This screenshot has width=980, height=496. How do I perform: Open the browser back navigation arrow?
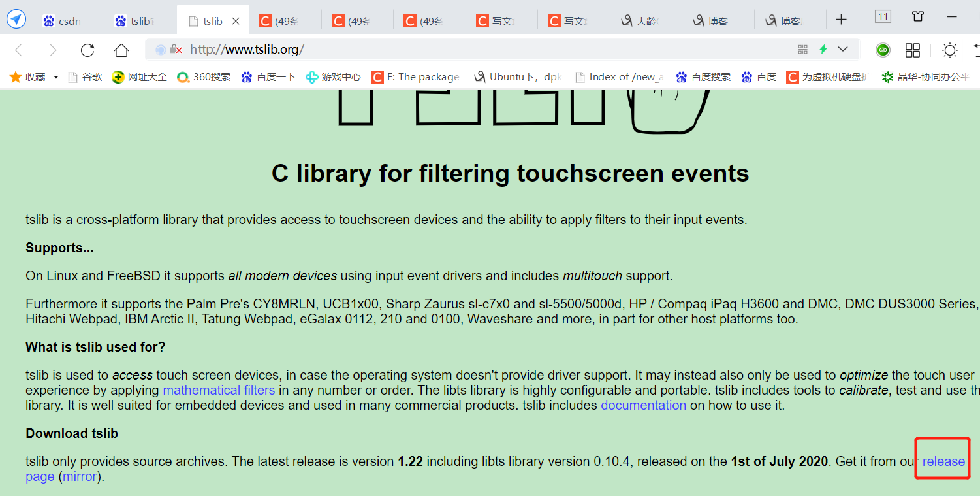click(x=17, y=50)
